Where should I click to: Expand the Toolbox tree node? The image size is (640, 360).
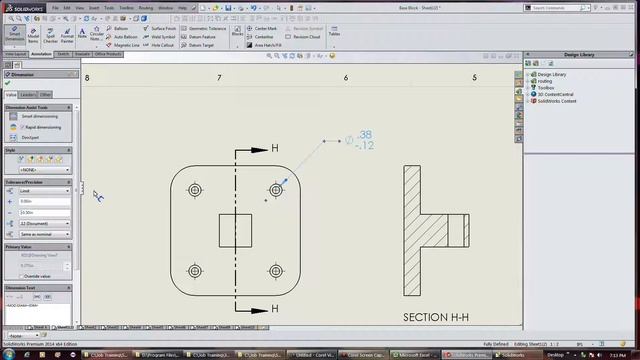528,88
